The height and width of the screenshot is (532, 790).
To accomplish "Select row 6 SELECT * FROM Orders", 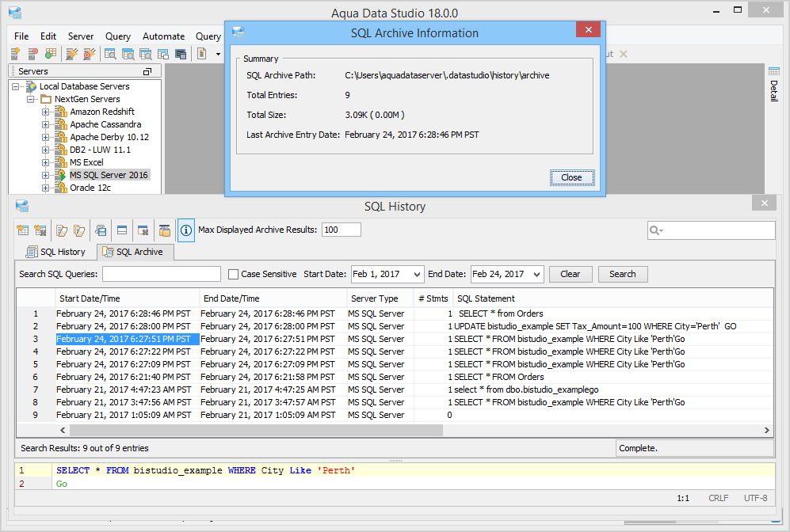I will pyautogui.click(x=395, y=377).
